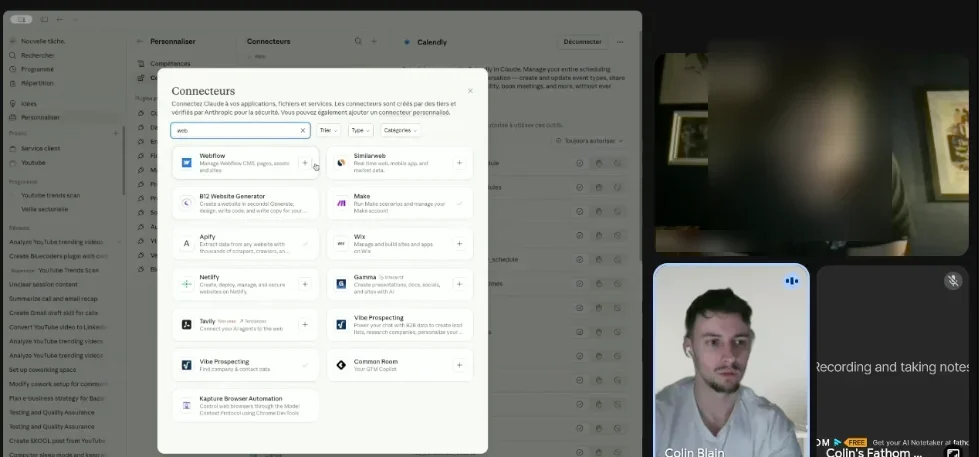Open the Type filter dropdown

360,130
